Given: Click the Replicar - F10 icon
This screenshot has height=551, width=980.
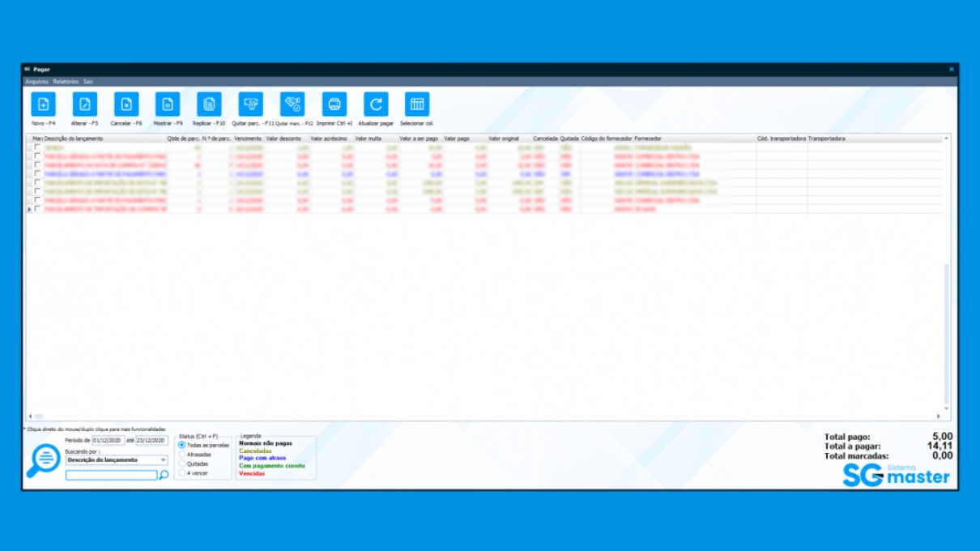Looking at the screenshot, I should [209, 105].
